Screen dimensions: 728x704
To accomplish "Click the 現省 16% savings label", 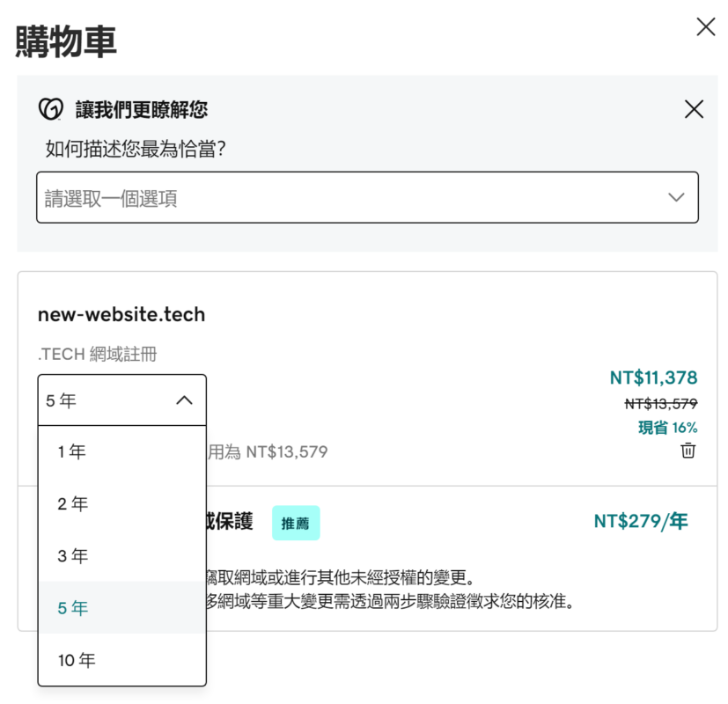I will click(667, 428).
